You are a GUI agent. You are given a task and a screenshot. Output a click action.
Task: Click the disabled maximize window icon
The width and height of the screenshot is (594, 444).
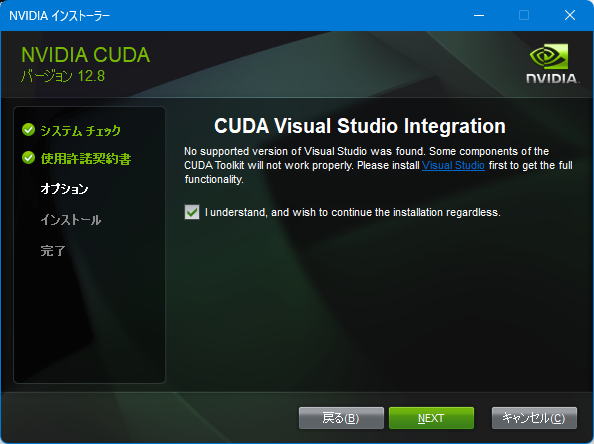[524, 16]
